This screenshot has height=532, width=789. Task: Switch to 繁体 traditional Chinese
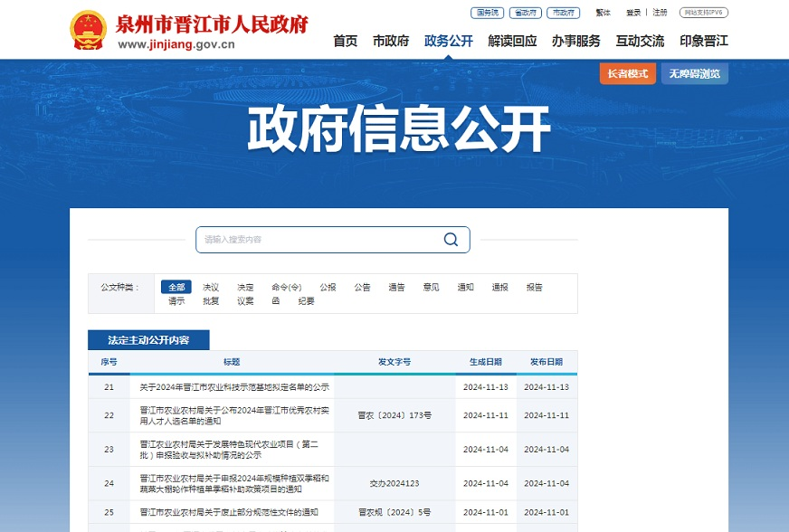point(603,13)
